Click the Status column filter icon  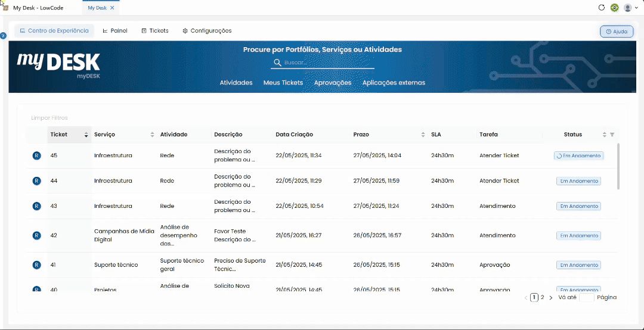612,135
